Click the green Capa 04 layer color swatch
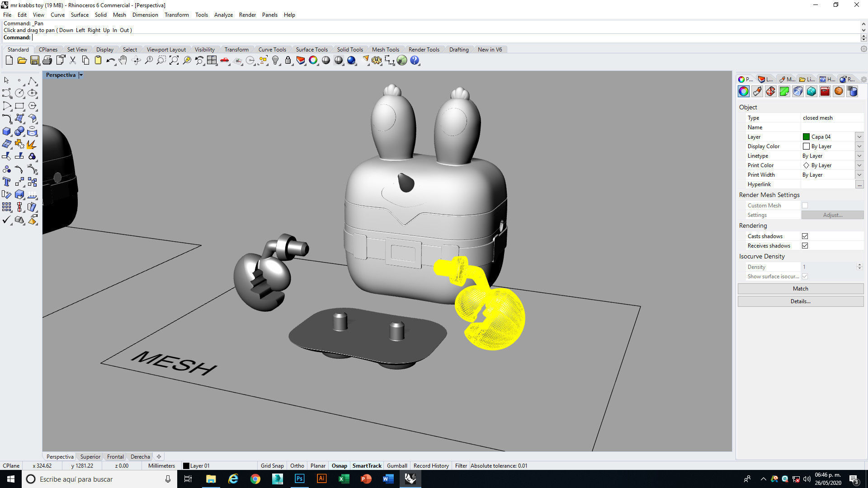The image size is (868, 488). click(x=806, y=137)
